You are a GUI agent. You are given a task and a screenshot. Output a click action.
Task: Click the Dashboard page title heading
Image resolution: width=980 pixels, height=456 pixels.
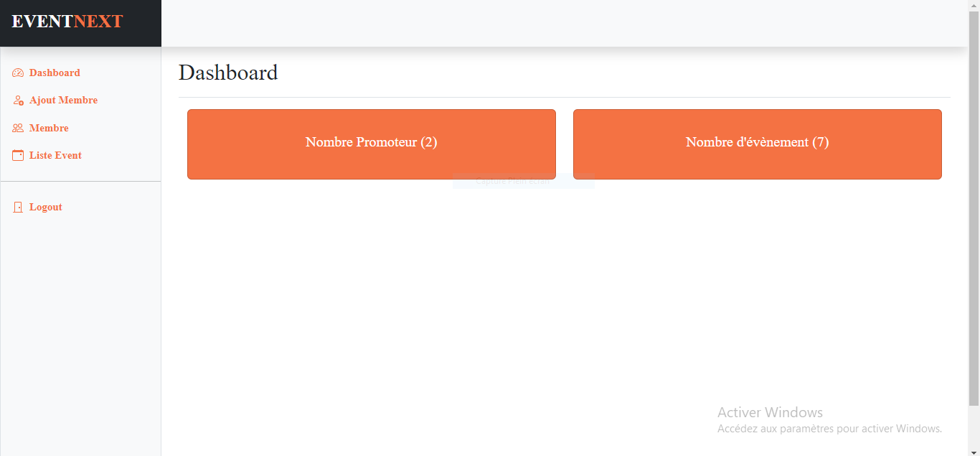click(228, 73)
